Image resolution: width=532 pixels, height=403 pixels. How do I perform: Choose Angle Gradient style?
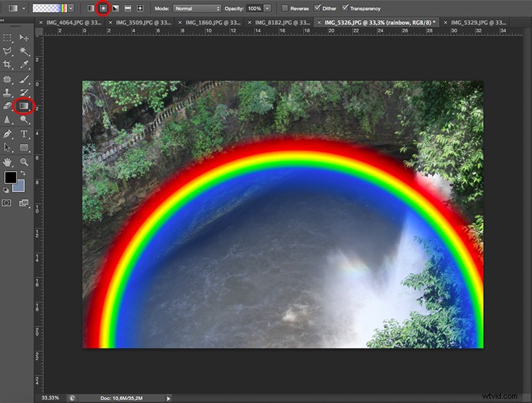coord(116,8)
